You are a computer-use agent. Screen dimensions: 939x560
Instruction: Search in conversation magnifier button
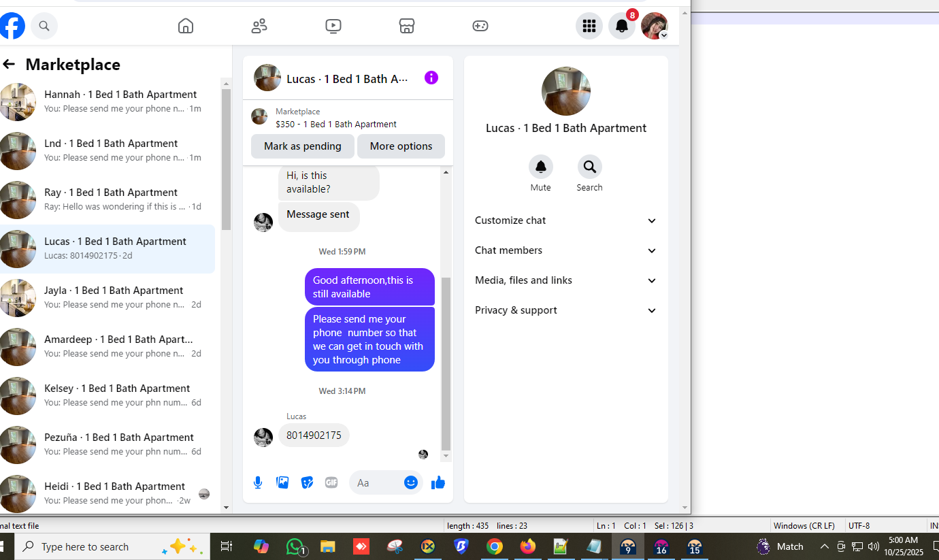pos(590,167)
